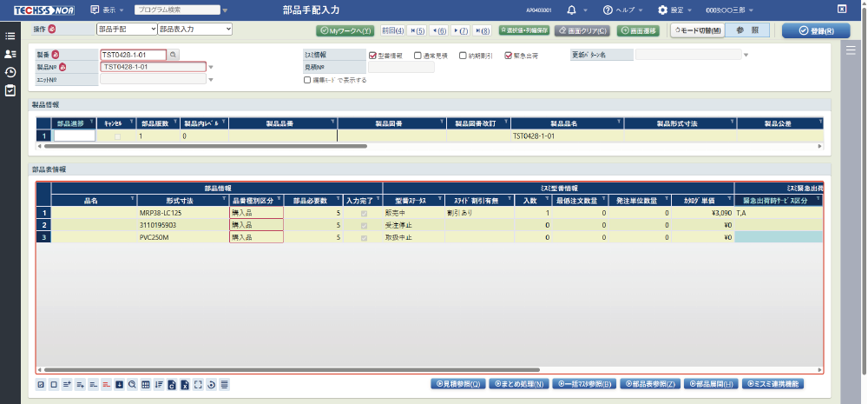Click the product info horizontal scrollbar
Viewport: 868px width, 404px height.
point(206,146)
